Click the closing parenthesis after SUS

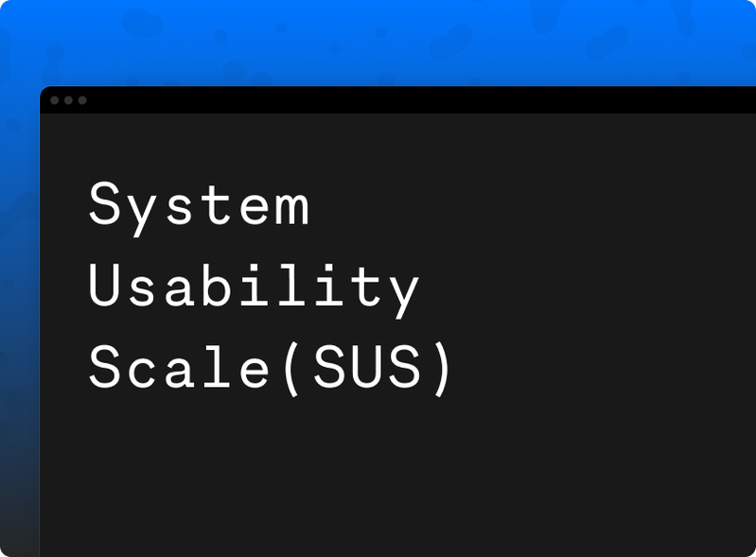pyautogui.click(x=440, y=369)
